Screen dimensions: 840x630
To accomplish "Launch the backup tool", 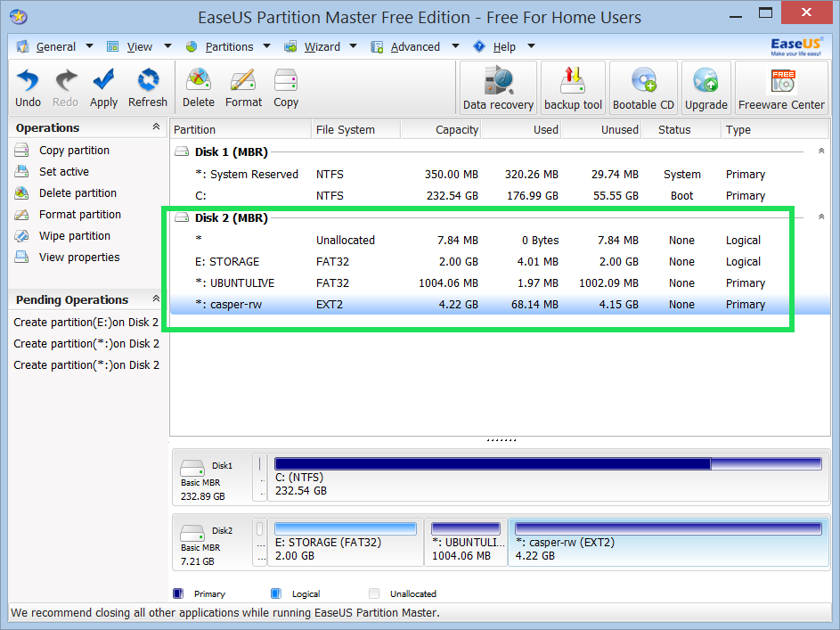I will tap(574, 87).
